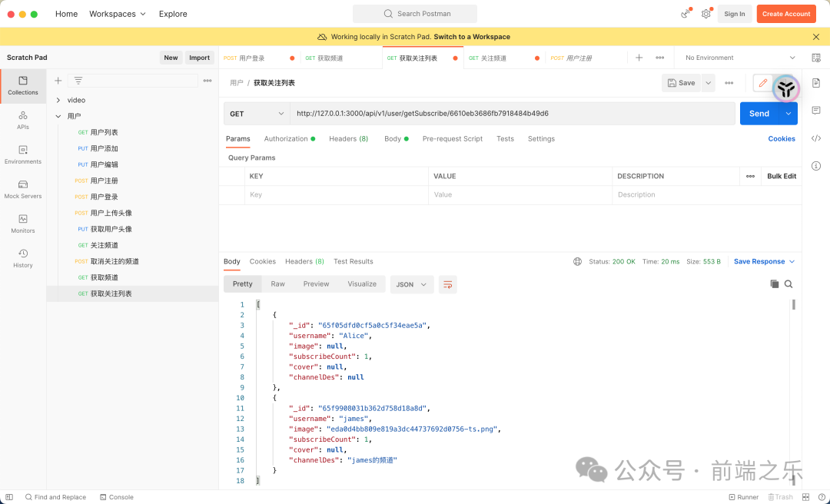Switch response view to Visualize
The image size is (830, 504).
pyautogui.click(x=362, y=284)
